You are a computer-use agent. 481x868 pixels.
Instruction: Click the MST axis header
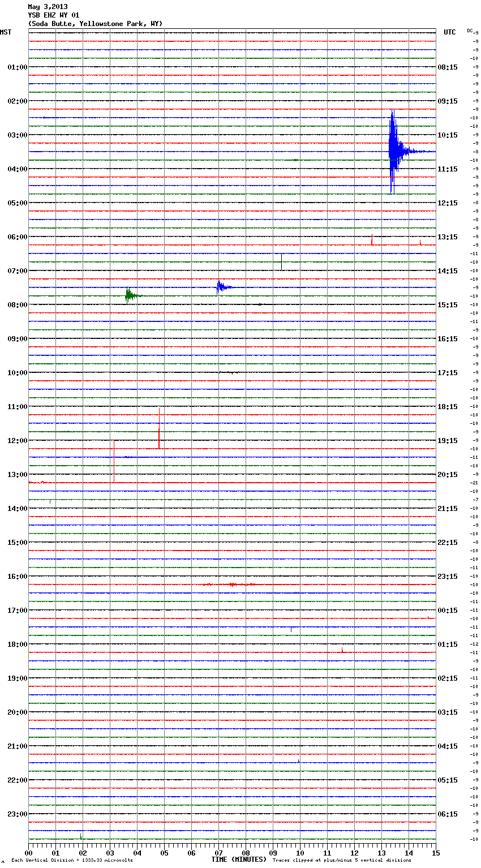coord(6,32)
